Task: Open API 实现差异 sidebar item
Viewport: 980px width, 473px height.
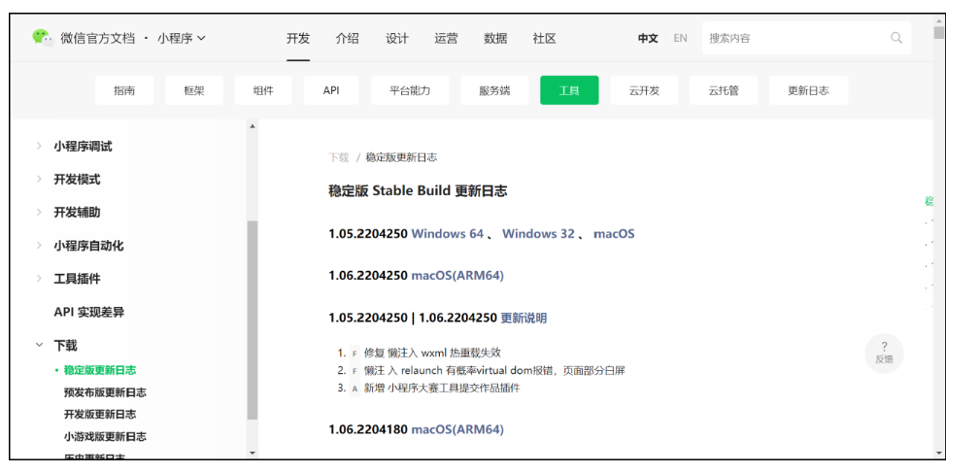Action: click(x=88, y=312)
